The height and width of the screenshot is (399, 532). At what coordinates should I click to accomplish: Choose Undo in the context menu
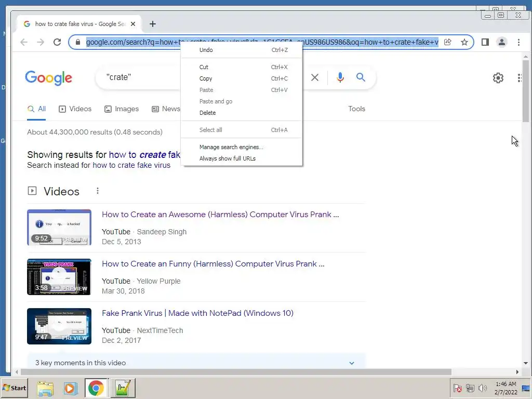pyautogui.click(x=241, y=50)
